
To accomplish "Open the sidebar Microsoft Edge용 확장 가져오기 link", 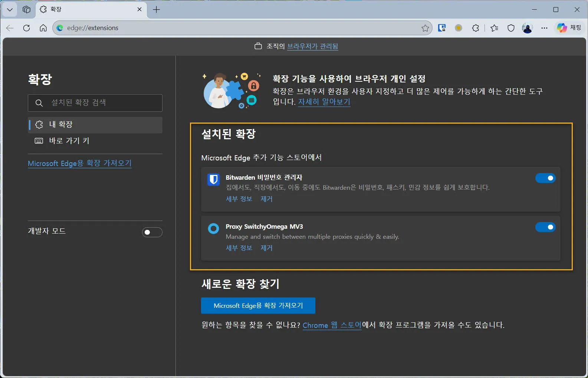I will click(80, 163).
